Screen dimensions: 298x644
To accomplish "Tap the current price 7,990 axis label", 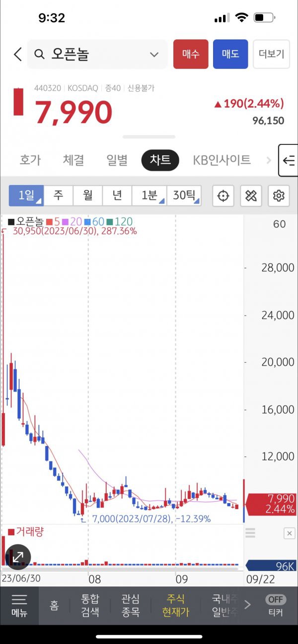I will [271, 504].
